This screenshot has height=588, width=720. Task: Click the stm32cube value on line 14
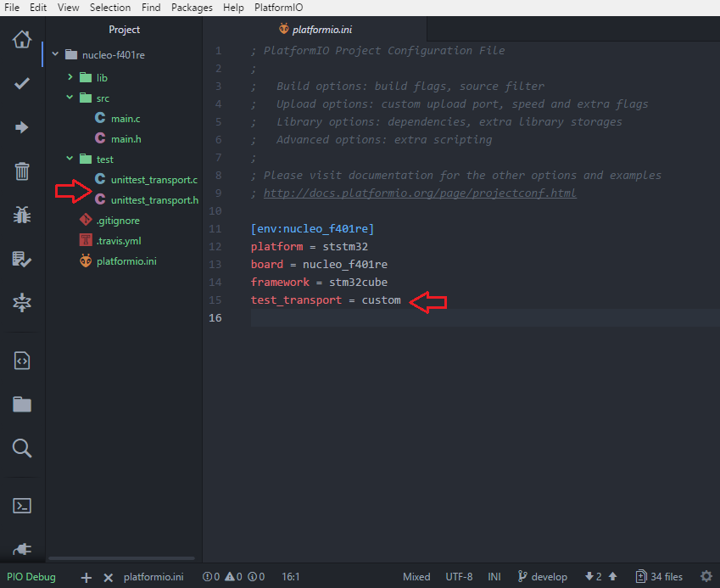coord(358,282)
